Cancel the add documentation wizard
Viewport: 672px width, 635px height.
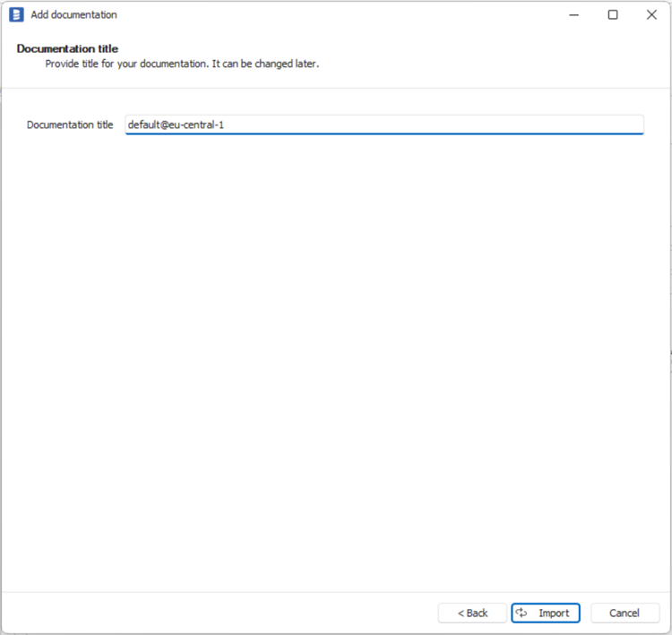point(625,613)
